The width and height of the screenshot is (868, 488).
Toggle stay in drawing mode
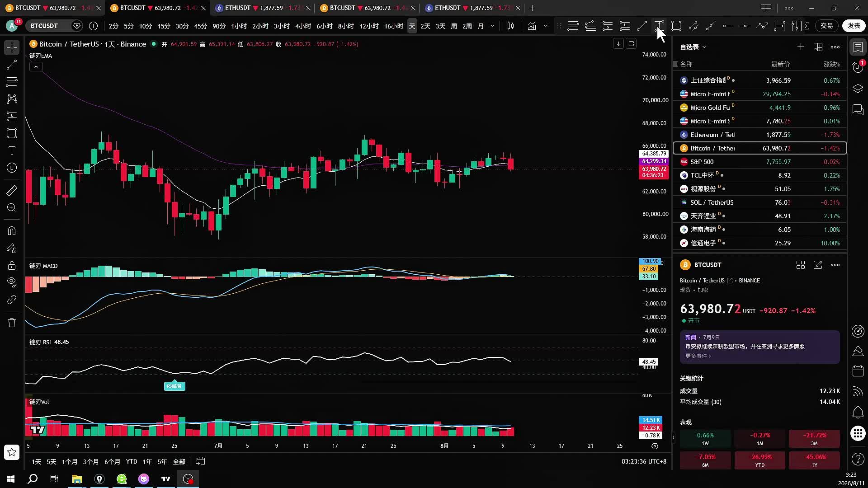(x=12, y=248)
